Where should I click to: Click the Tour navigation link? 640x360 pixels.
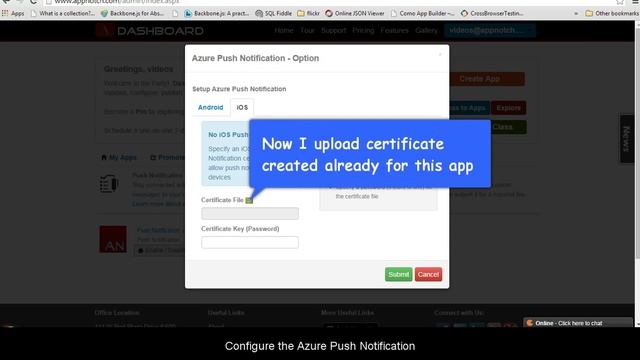[307, 31]
